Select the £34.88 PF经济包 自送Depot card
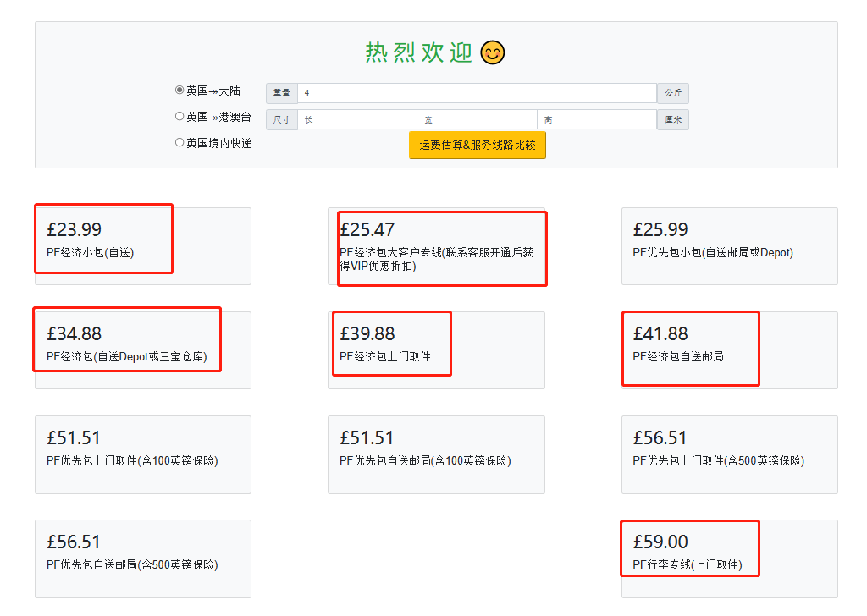The width and height of the screenshot is (867, 616). [143, 349]
